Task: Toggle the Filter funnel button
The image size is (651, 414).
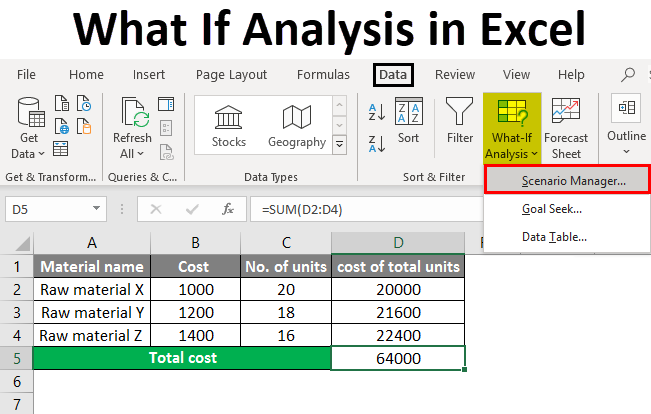Action: point(460,122)
